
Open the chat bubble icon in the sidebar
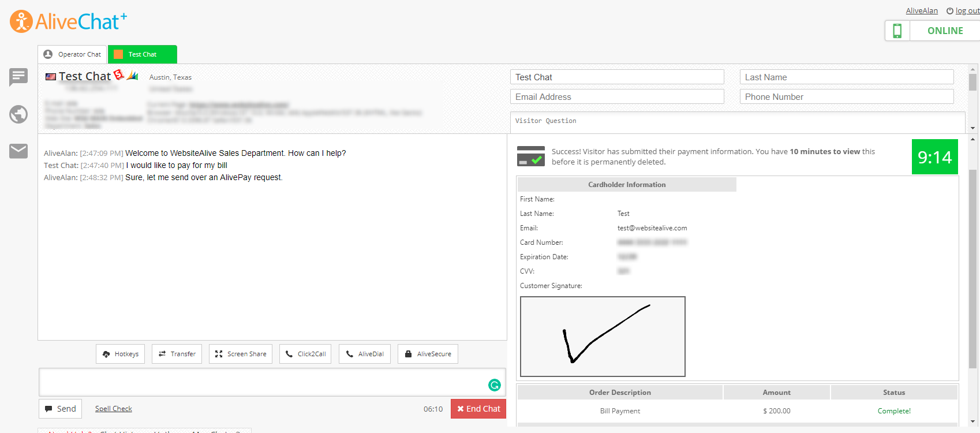click(18, 77)
